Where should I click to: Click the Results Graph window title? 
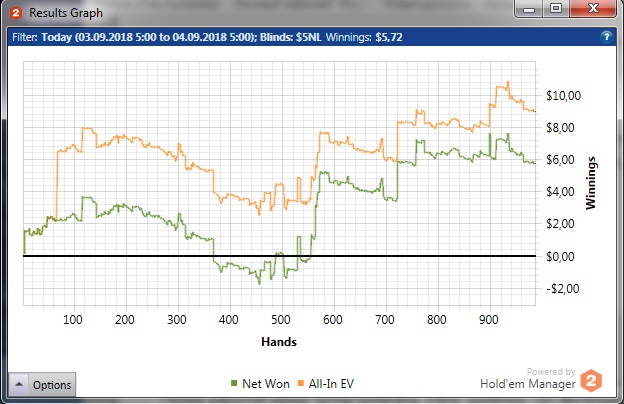tap(66, 13)
